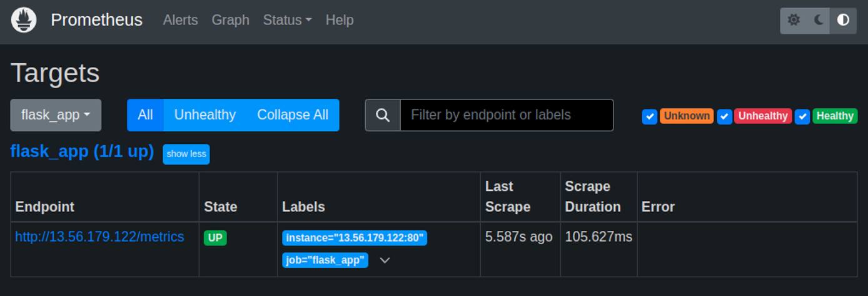The image size is (868, 296).
Task: Show only Unhealthy targets
Action: point(204,115)
